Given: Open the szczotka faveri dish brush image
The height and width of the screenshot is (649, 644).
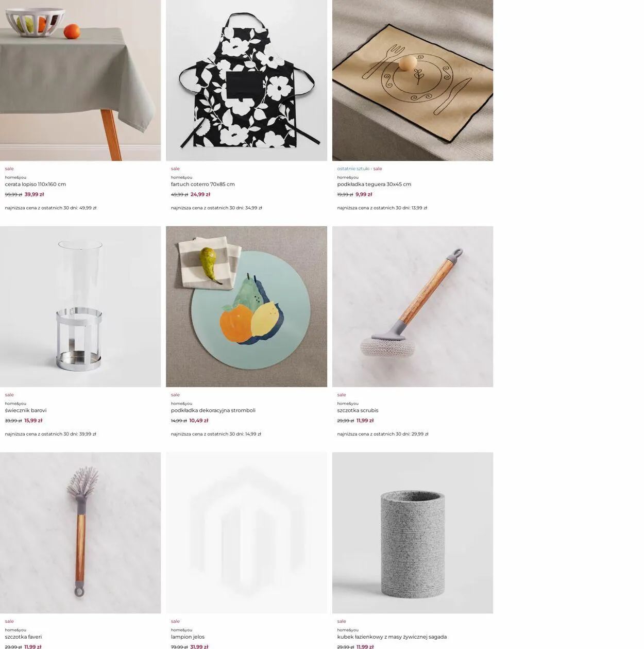Looking at the screenshot, I should [x=80, y=533].
